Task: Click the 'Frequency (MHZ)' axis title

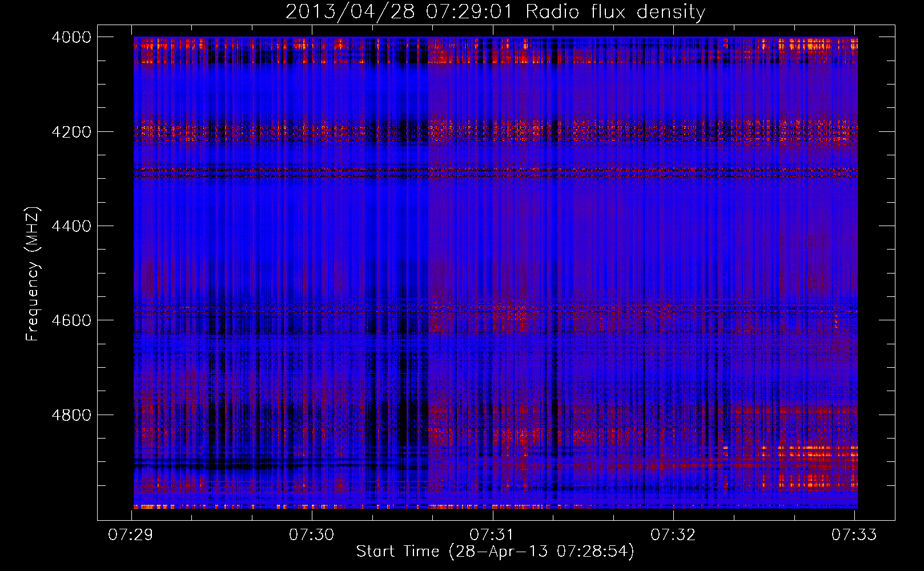Action: [x=33, y=274]
